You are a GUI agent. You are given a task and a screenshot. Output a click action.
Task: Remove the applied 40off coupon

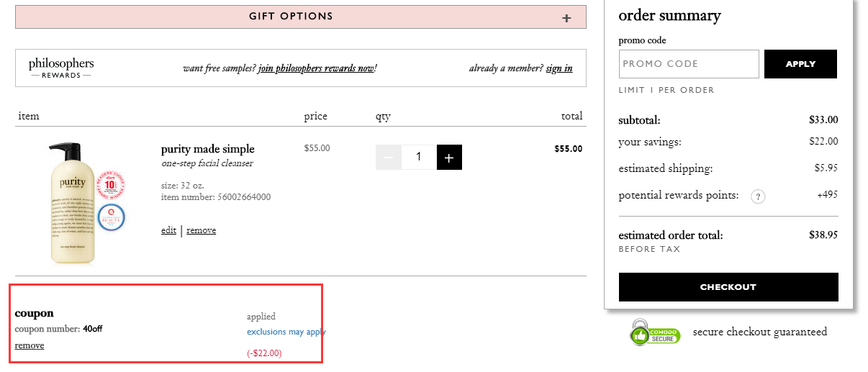30,345
